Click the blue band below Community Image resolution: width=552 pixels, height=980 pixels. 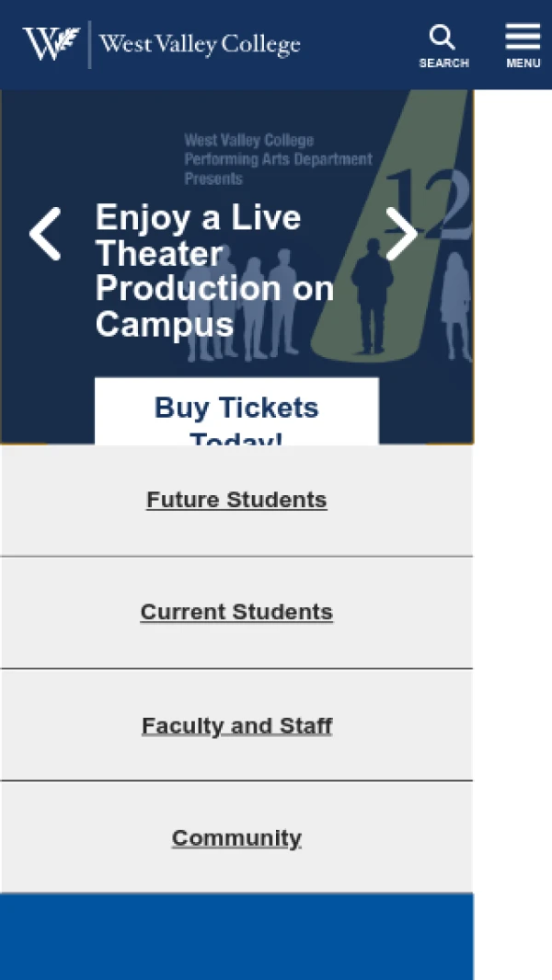[x=236, y=936]
